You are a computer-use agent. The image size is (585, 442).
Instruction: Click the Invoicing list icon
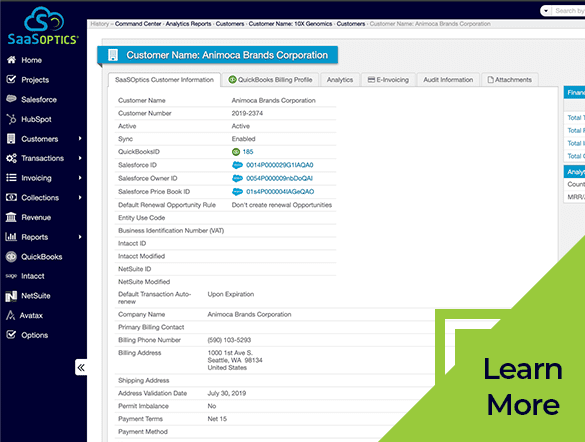12,178
